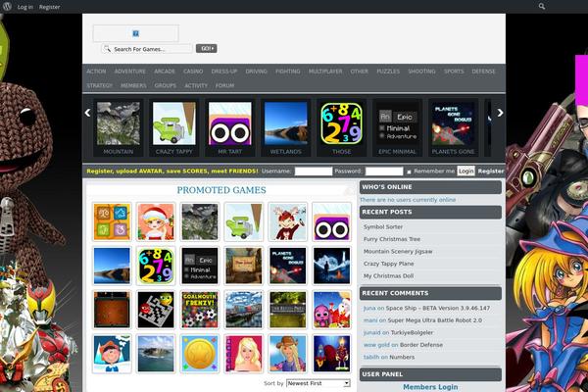Open the FORUM menu item

(x=224, y=85)
